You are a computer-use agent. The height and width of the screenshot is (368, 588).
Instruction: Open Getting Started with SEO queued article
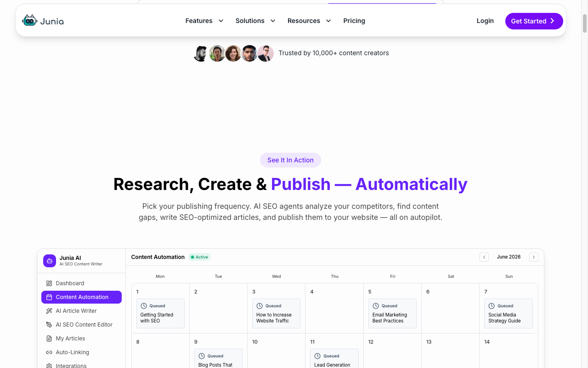point(160,313)
